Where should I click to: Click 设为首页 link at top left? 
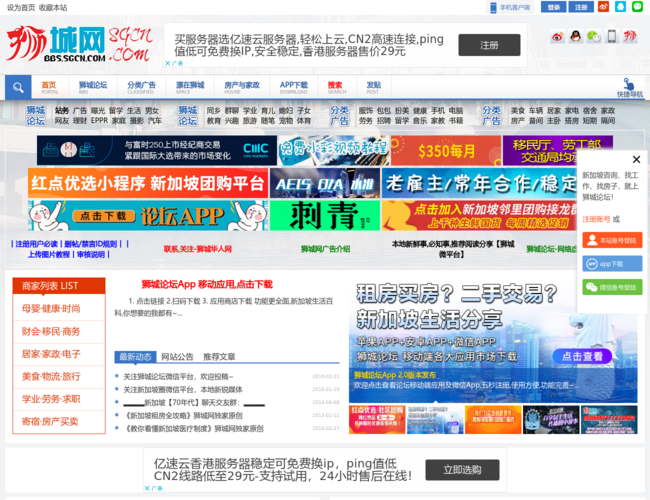click(x=20, y=7)
